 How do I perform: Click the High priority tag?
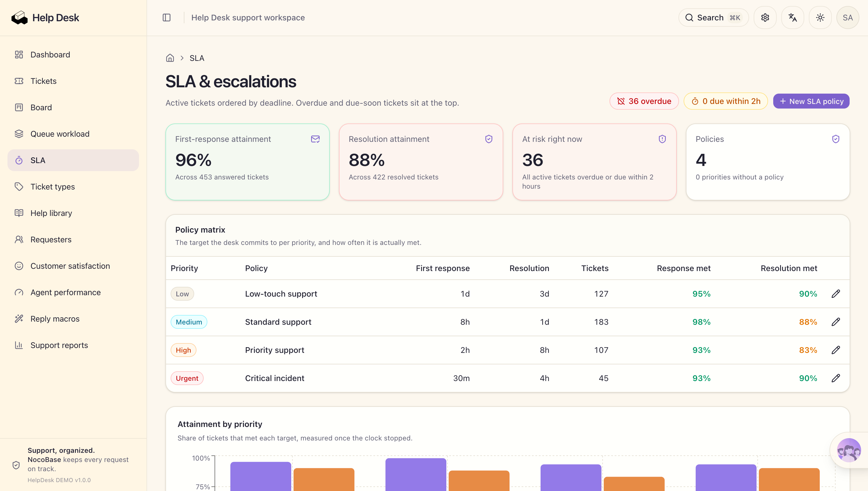(184, 350)
